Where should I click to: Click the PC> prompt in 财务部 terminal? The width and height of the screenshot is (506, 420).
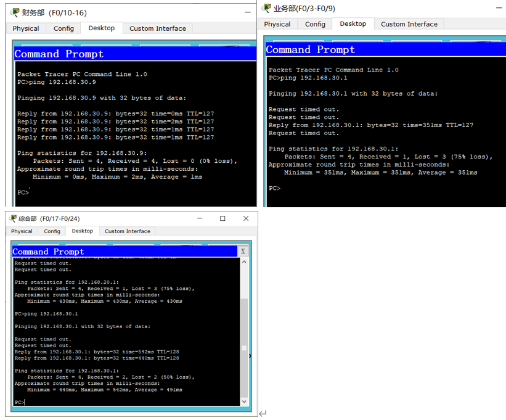23,192
